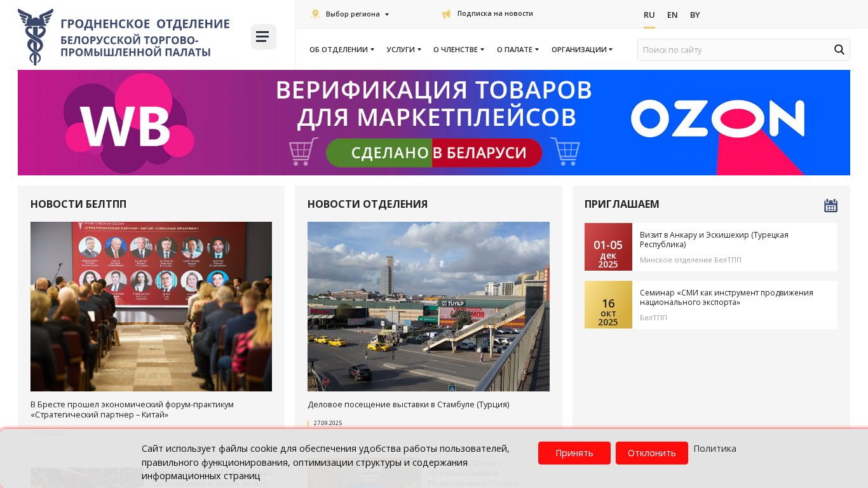Expand the Об отделении menu
The width and height of the screenshot is (868, 488).
coord(342,50)
